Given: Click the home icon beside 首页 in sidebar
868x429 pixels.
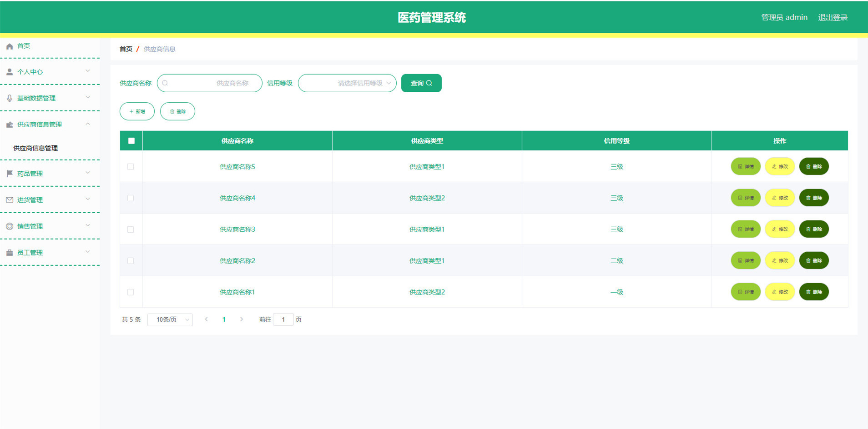Looking at the screenshot, I should click(9, 46).
